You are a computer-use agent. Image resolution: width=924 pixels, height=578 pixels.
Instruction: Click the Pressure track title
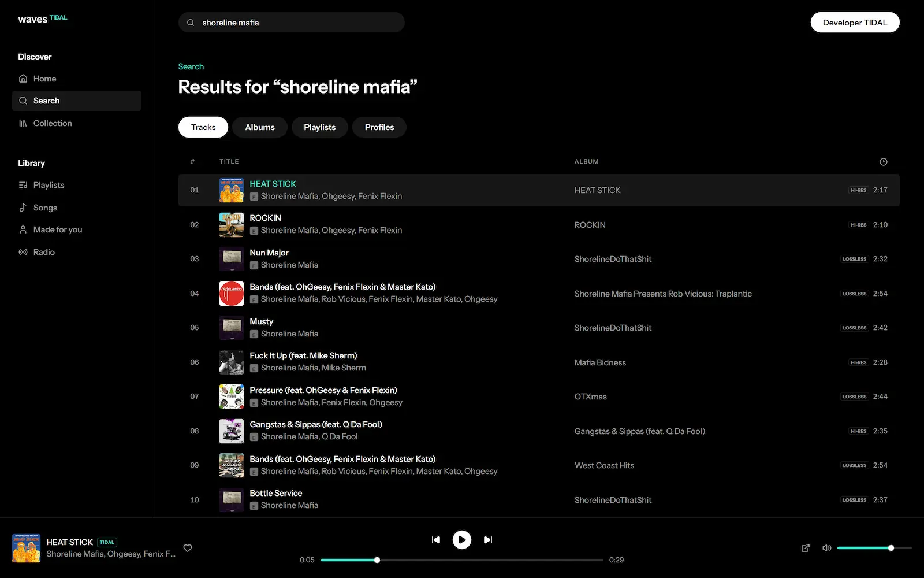323,390
